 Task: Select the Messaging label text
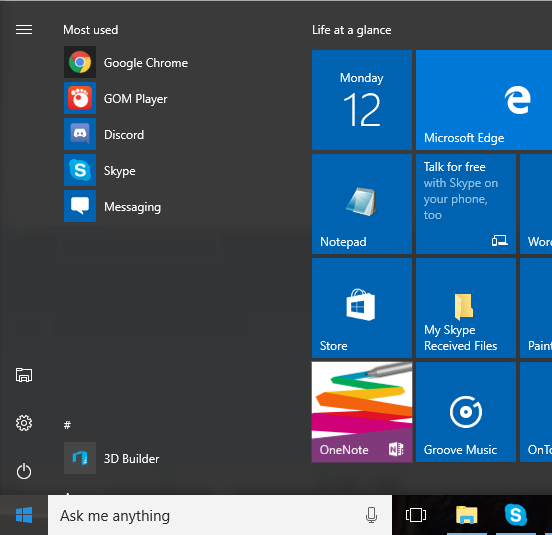click(x=132, y=207)
